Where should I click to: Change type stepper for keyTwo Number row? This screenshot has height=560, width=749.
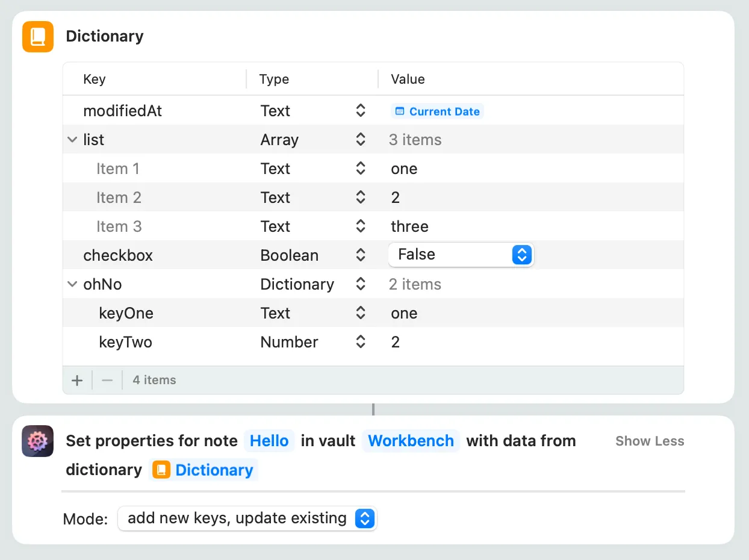(360, 342)
